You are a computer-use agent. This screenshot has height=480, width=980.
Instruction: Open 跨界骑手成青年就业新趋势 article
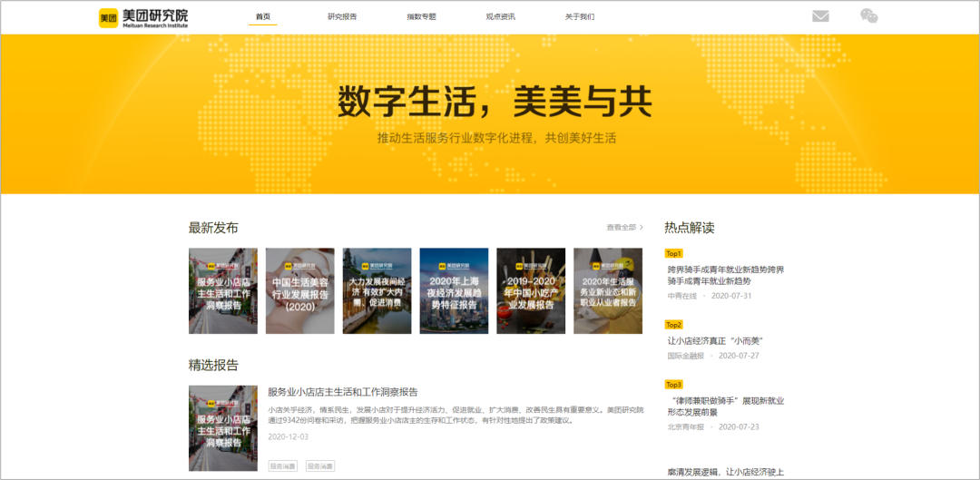click(726, 276)
